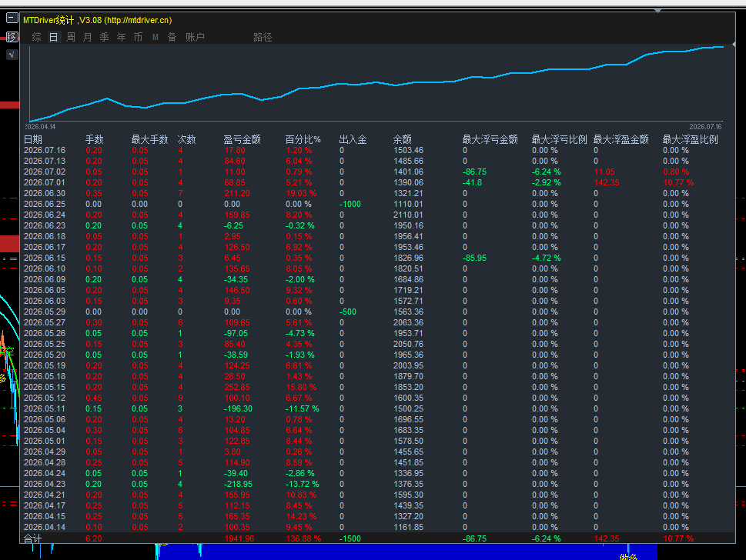Viewport: 746px width, 560px height.
Task: Click chart end date 2026.07.16 label
Action: 705,126
